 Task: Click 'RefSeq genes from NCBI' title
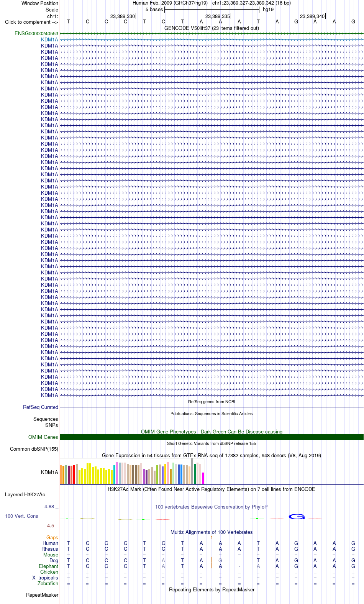[x=212, y=402]
